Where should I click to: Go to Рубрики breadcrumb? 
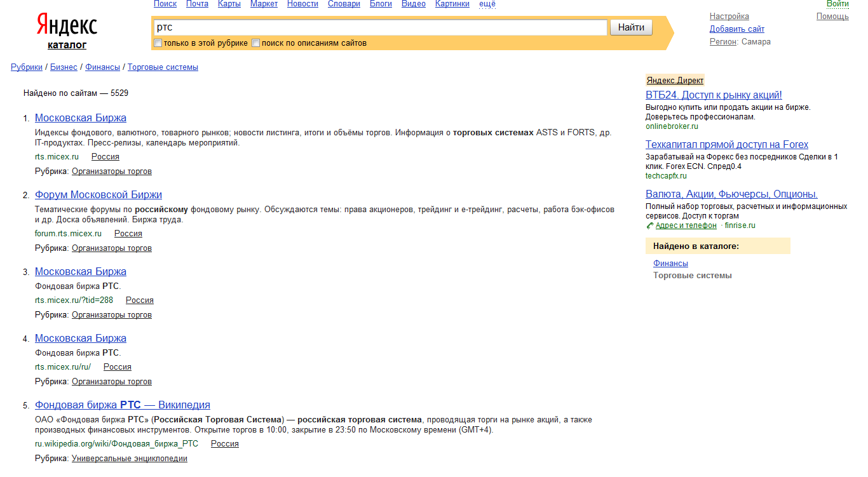pos(27,67)
